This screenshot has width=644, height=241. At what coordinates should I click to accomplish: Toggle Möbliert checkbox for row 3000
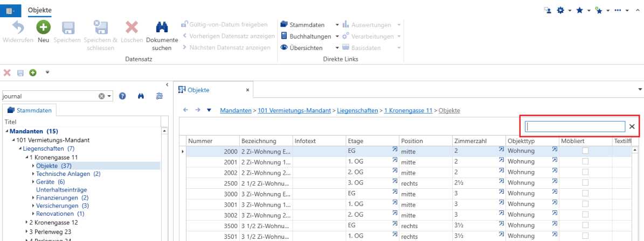585,193
